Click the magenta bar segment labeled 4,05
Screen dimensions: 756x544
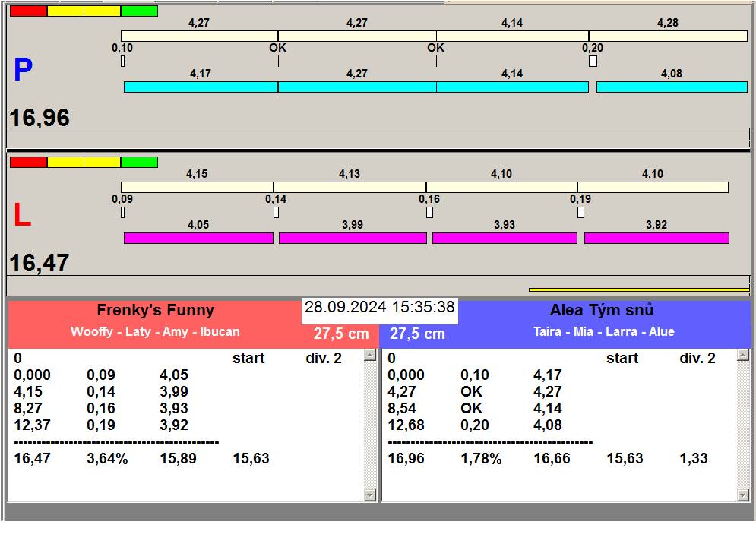pos(198,239)
